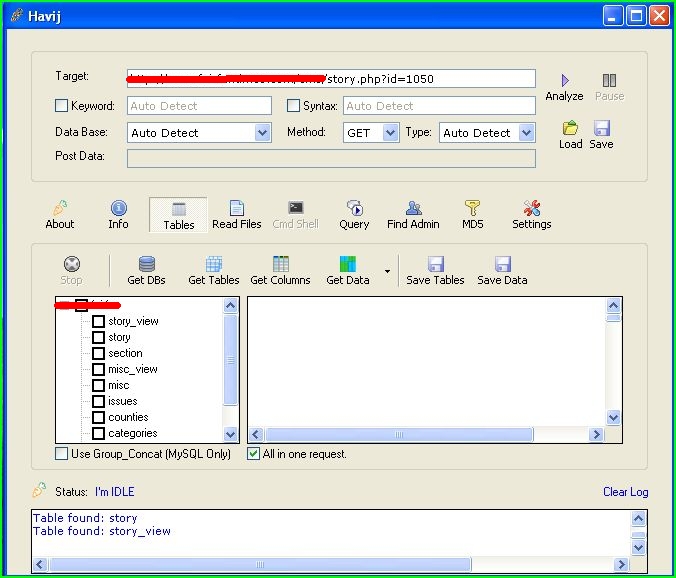Enable the Syntax checkbox
Screen dimensions: 676x578
point(293,105)
